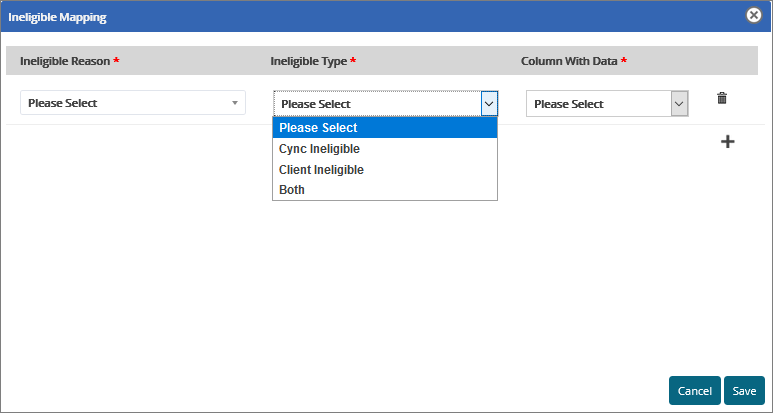The height and width of the screenshot is (413, 773).
Task: Click the Ineligible Reason column header
Action: 65,61
